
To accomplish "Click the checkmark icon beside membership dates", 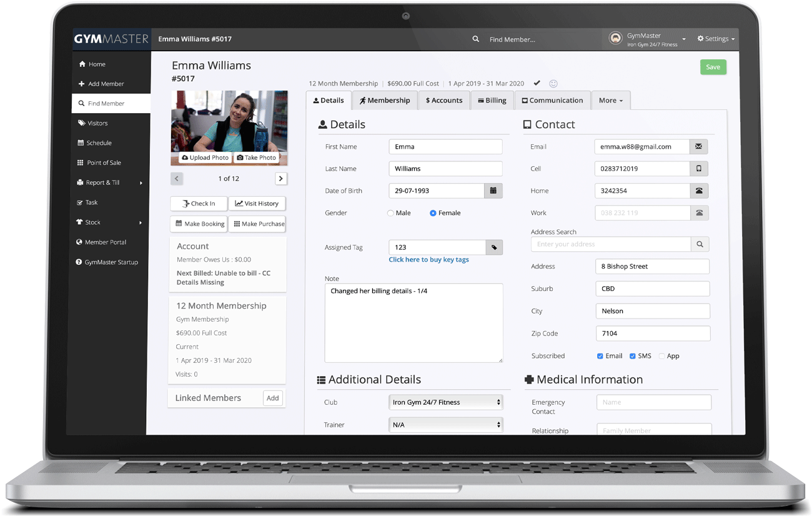I will pos(537,83).
